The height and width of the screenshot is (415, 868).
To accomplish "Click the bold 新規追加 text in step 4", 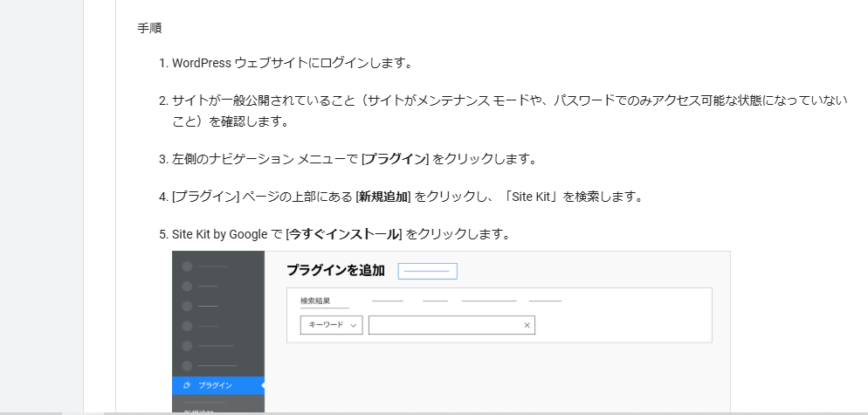I will (x=383, y=197).
